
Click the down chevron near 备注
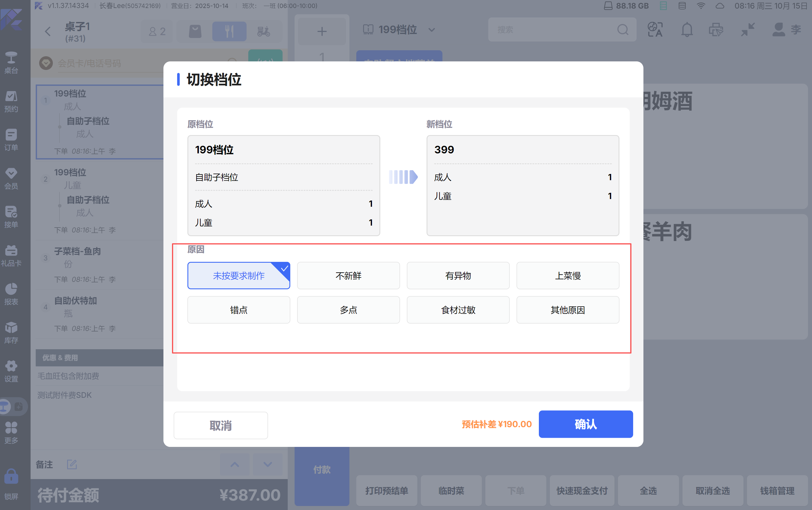[x=267, y=464]
